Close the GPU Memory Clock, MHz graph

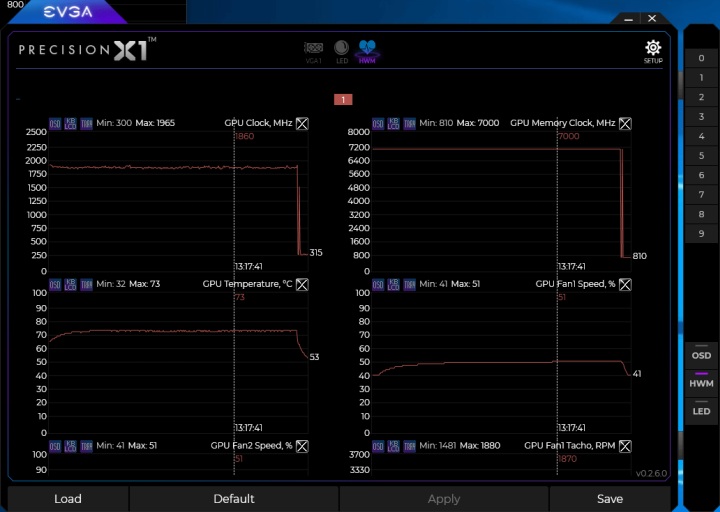click(625, 124)
